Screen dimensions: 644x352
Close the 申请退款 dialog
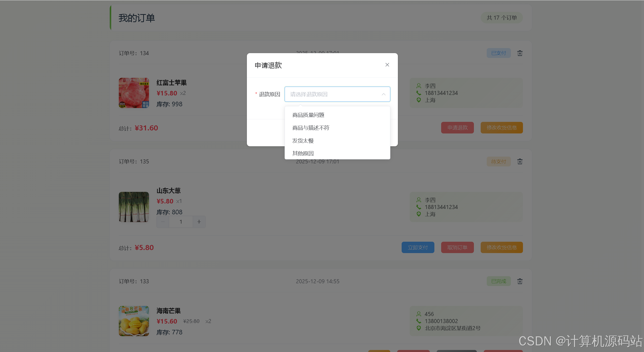click(387, 65)
